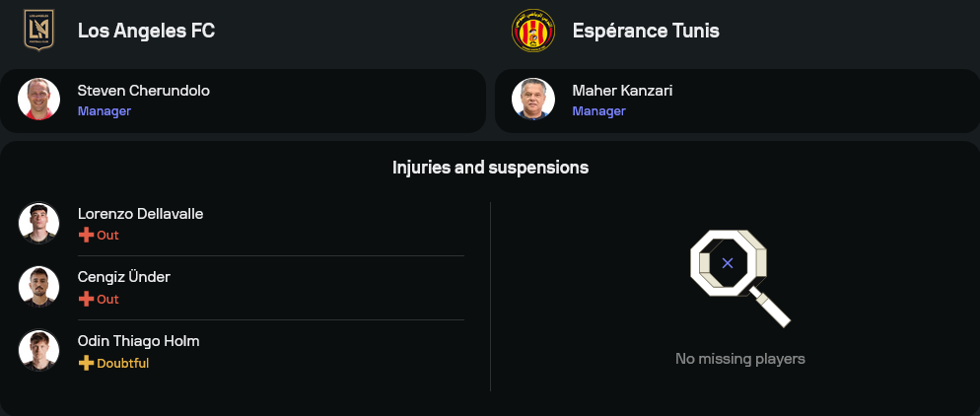Click the No missing players text
980x416 pixels.
pos(739,359)
